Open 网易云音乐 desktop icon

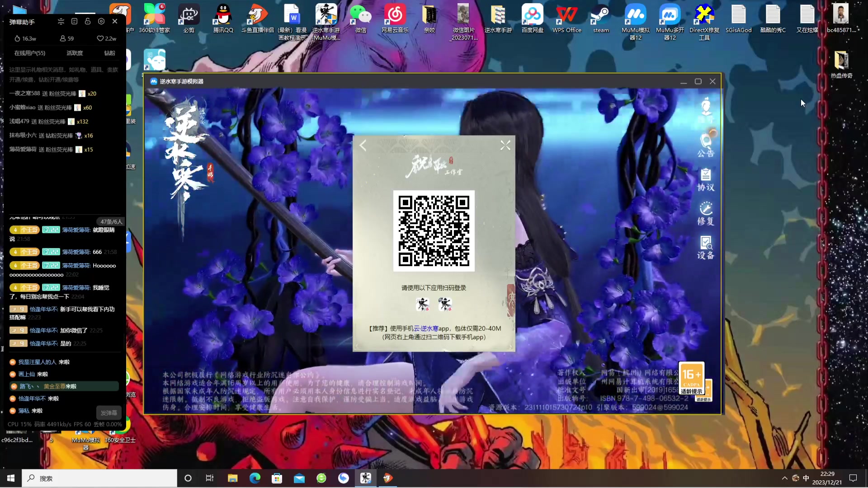(395, 19)
